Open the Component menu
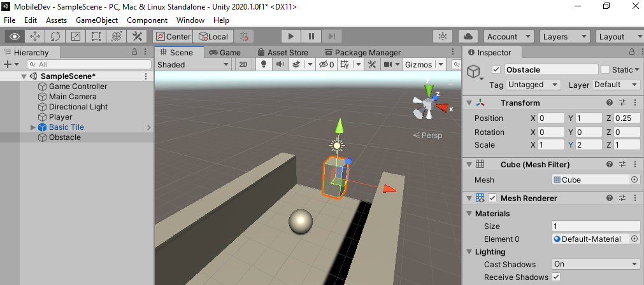The height and width of the screenshot is (285, 644). (x=147, y=20)
